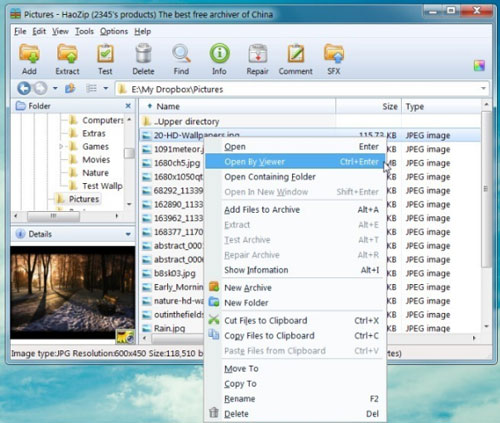
Task: Open the Help menu
Action: click(x=143, y=31)
